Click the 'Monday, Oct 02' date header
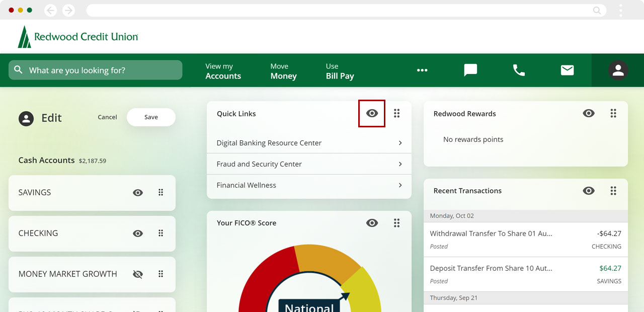The height and width of the screenshot is (312, 644). click(452, 216)
